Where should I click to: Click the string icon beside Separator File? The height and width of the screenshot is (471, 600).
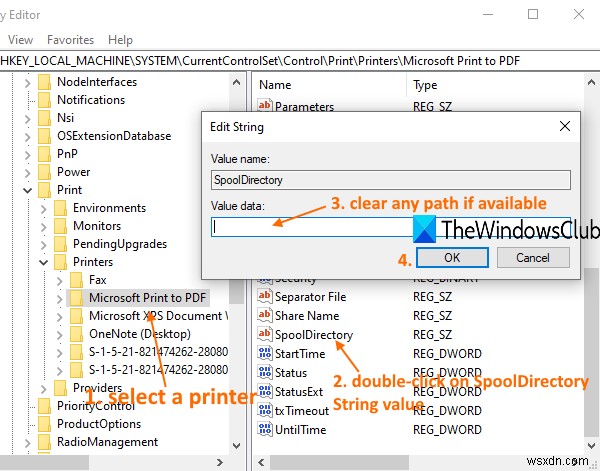click(264, 296)
